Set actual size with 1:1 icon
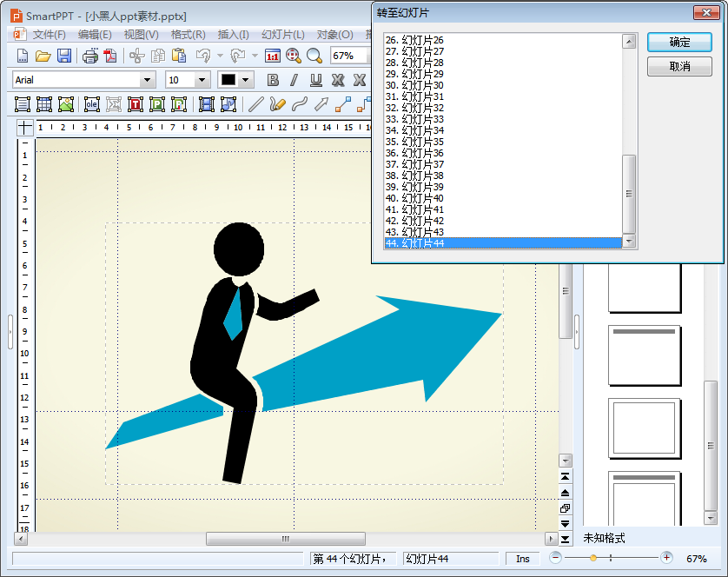 click(x=273, y=56)
